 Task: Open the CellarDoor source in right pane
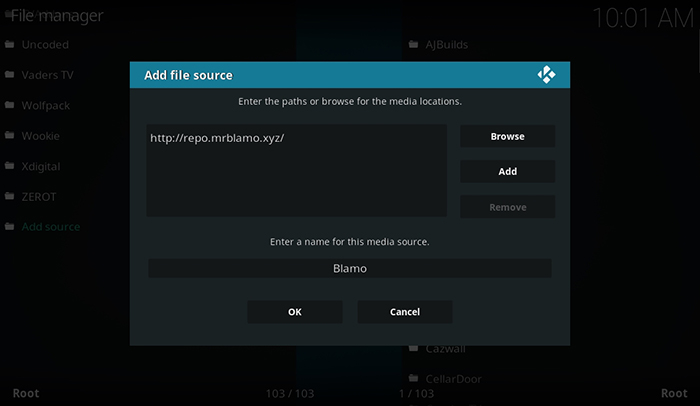pyautogui.click(x=453, y=379)
